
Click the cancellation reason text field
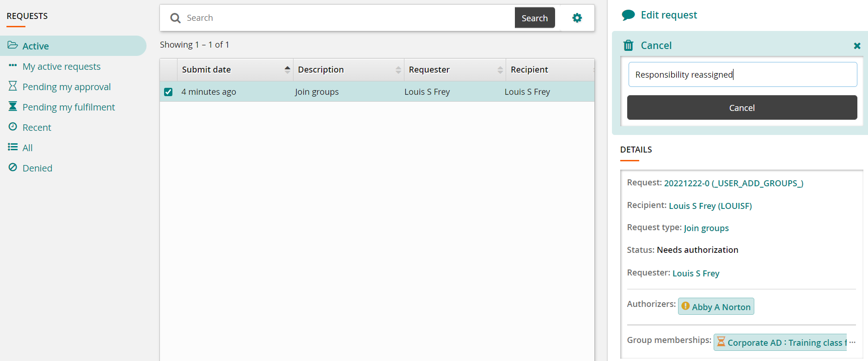tap(742, 74)
